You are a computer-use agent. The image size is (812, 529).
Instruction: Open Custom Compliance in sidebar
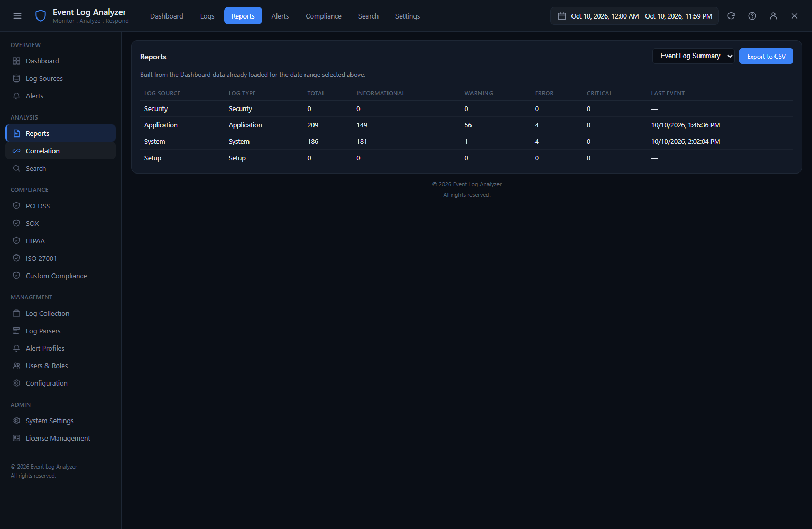pyautogui.click(x=60, y=276)
